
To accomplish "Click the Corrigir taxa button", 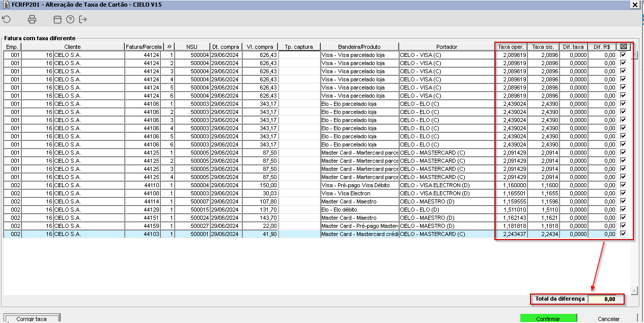I will tap(32, 318).
